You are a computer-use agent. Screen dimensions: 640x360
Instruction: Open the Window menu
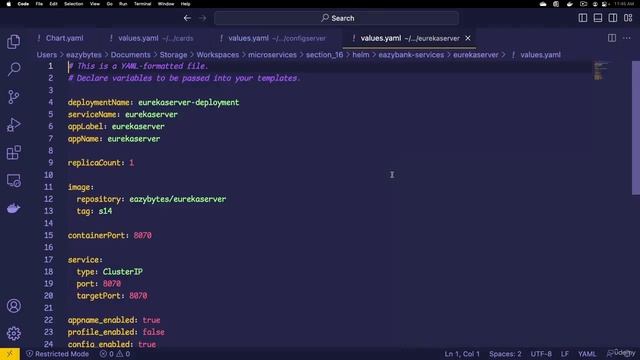tap(166, 4)
